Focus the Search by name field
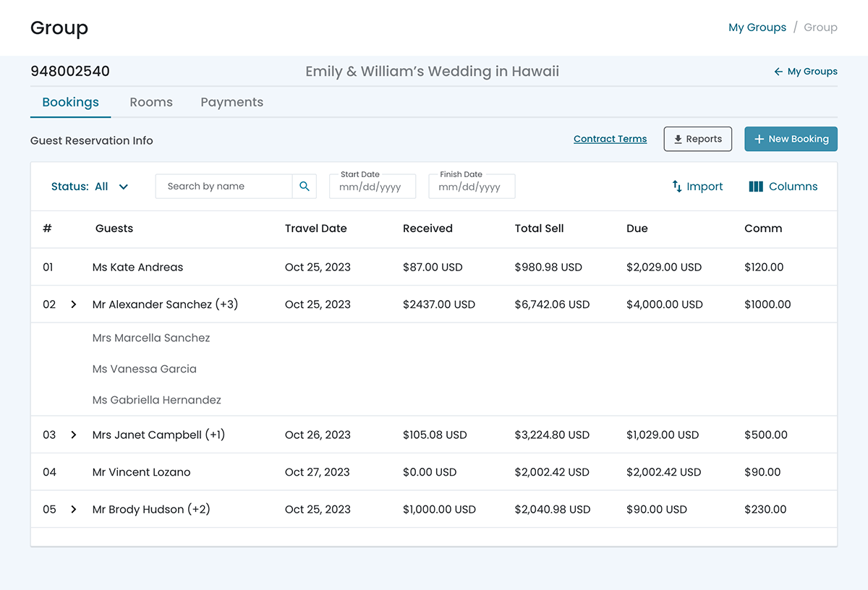The height and width of the screenshot is (590, 868). [224, 187]
